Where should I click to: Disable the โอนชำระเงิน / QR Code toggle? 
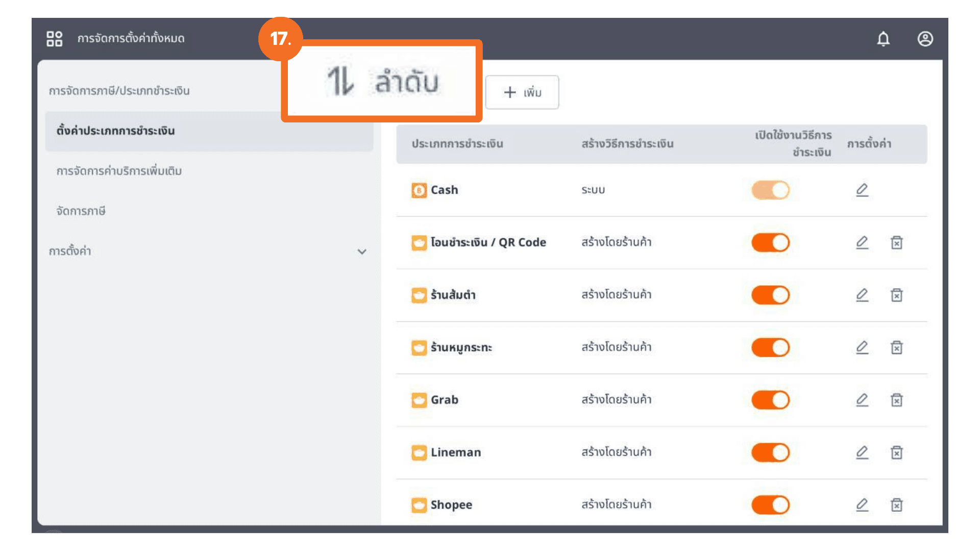pyautogui.click(x=770, y=242)
